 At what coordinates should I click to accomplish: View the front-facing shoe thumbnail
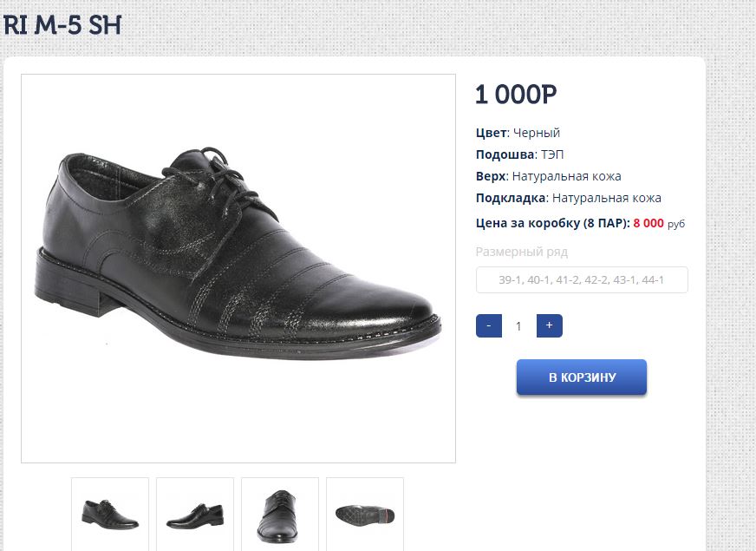tap(280, 514)
